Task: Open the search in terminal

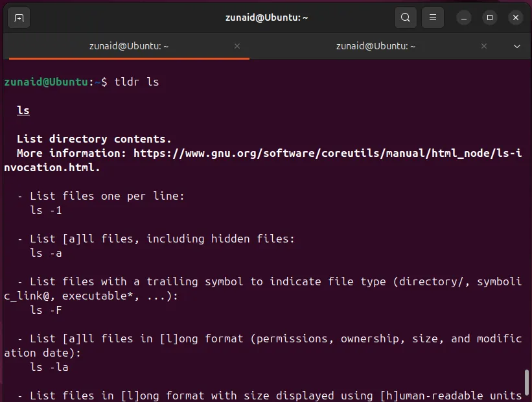Action: [x=406, y=18]
